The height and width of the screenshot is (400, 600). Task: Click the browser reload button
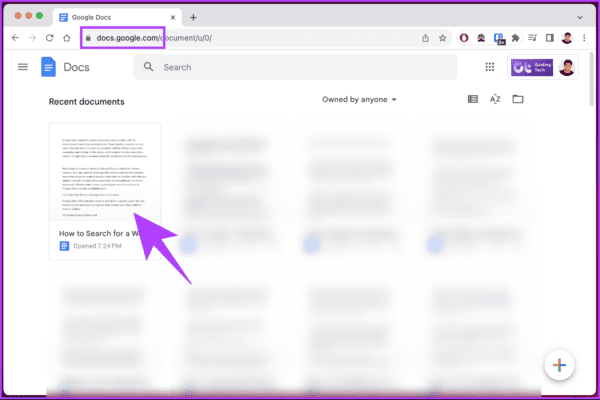[x=49, y=38]
